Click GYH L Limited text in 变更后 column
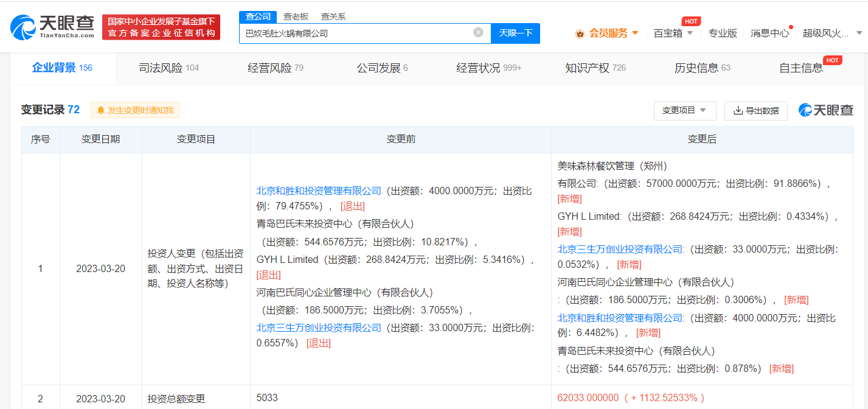 589,216
